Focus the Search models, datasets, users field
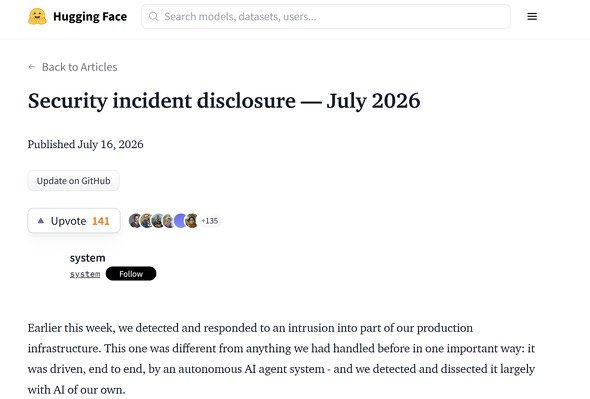Screen dimensions: 590x399 coord(326,17)
